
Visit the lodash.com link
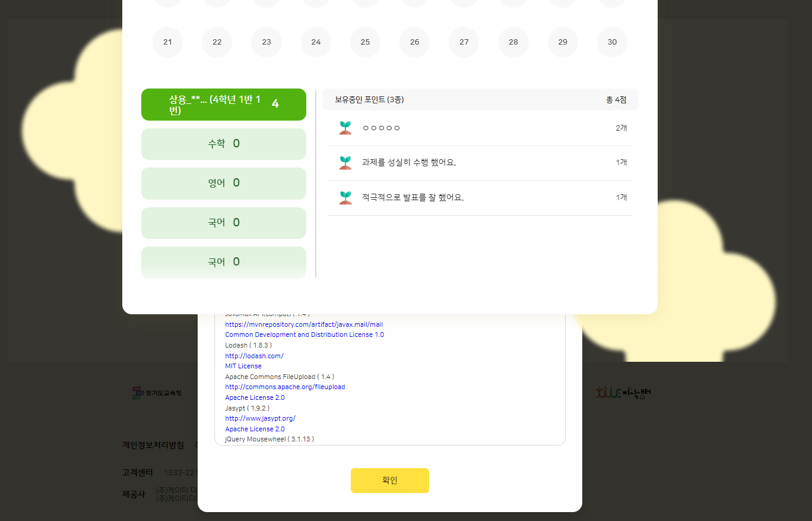[x=254, y=356]
